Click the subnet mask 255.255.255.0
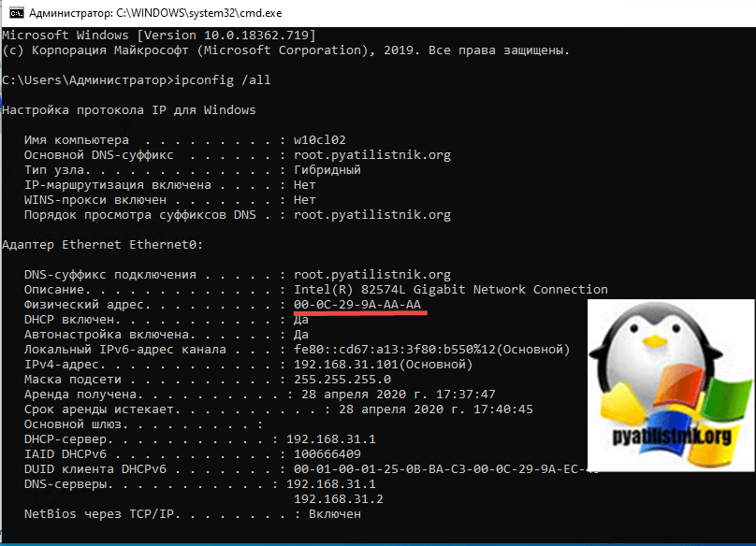This screenshot has height=546, width=756. coord(342,380)
